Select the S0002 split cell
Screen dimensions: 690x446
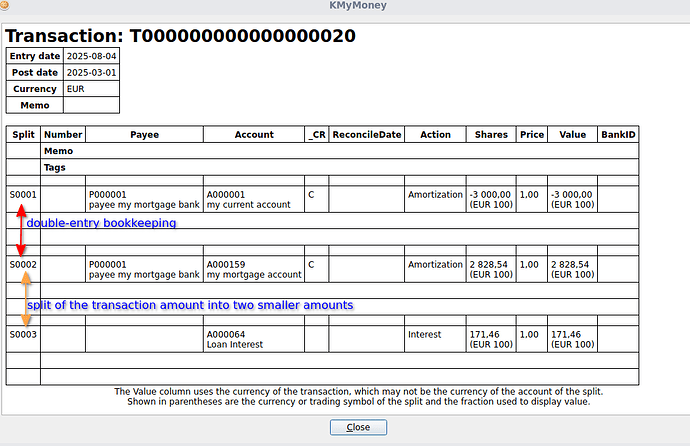(22, 265)
